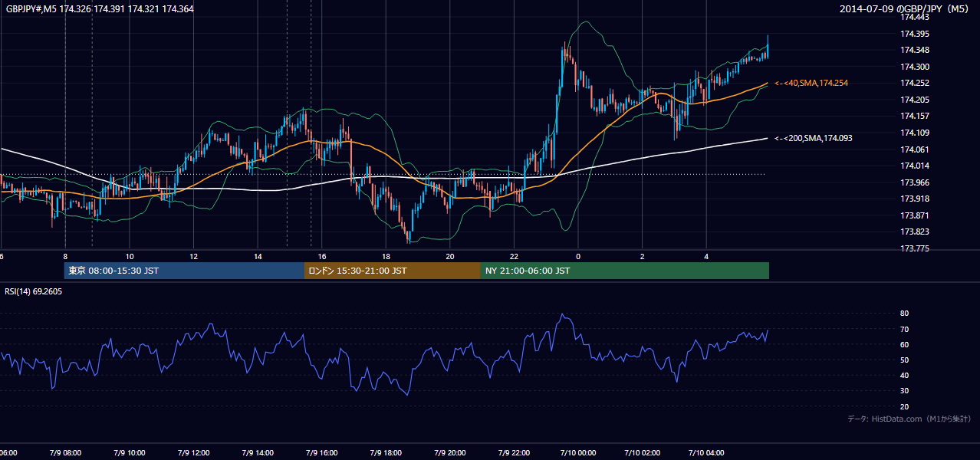Click the date label 7/9 20:00
980x460 pixels.
(x=450, y=453)
